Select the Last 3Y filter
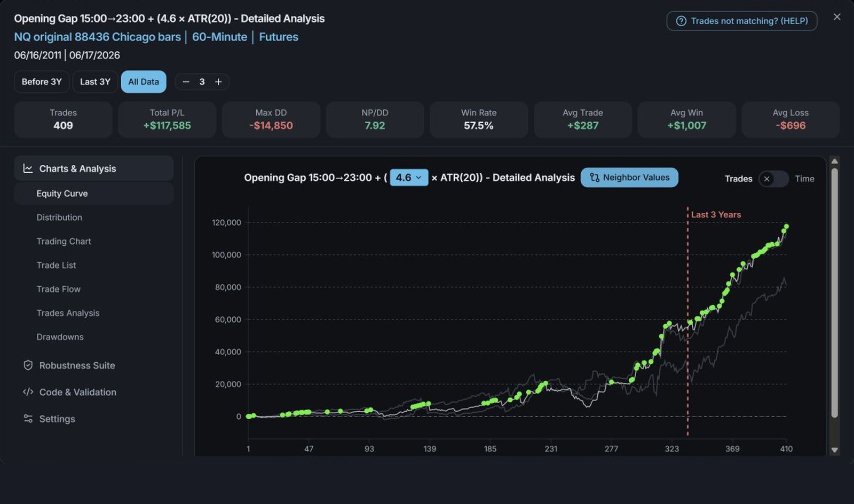 point(95,82)
